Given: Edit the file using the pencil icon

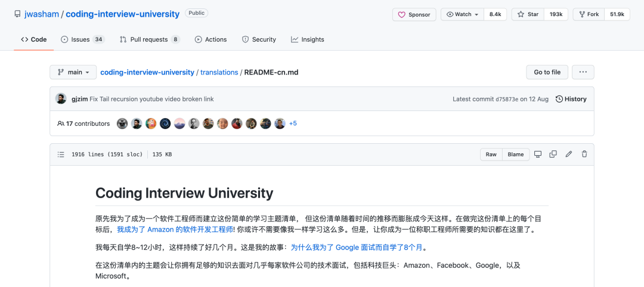Looking at the screenshot, I should click(x=569, y=154).
